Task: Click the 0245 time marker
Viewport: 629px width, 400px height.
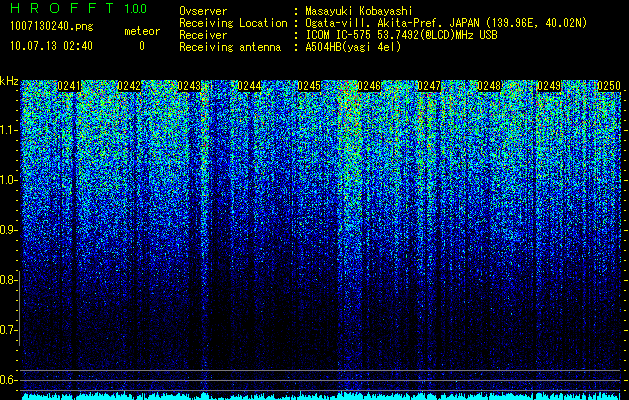Action: (309, 86)
